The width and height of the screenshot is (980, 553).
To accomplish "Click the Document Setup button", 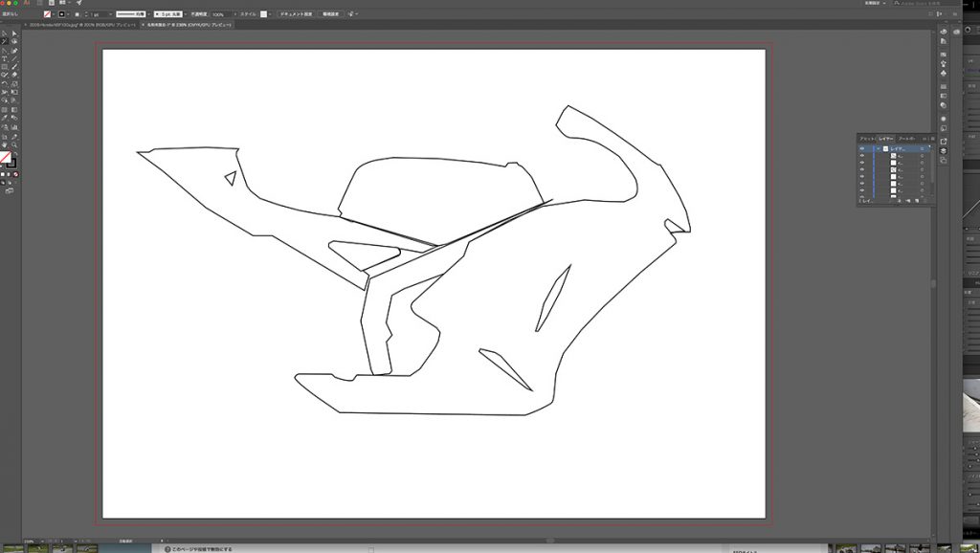I will pyautogui.click(x=296, y=15).
